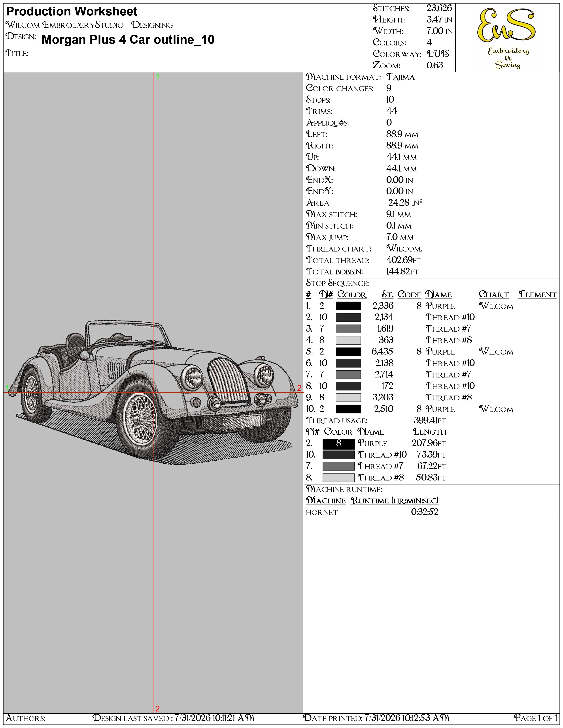Click min stitch value "0.1 mm"
The width and height of the screenshot is (563, 728).
(399, 226)
